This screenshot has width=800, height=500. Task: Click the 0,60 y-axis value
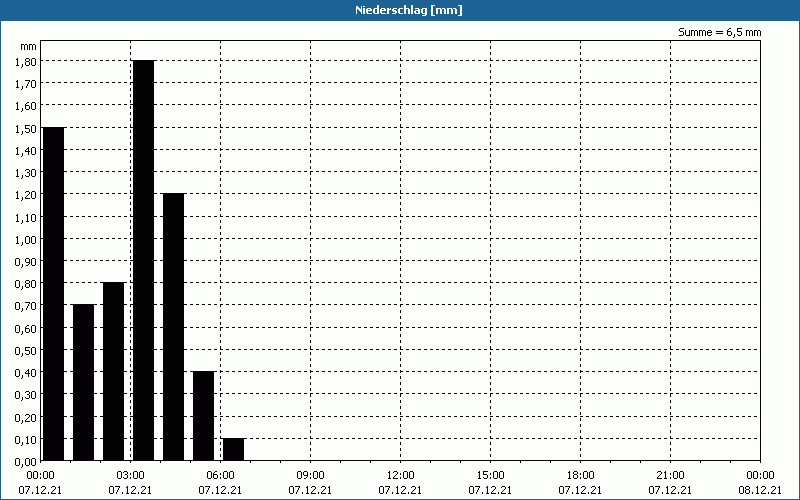point(26,328)
